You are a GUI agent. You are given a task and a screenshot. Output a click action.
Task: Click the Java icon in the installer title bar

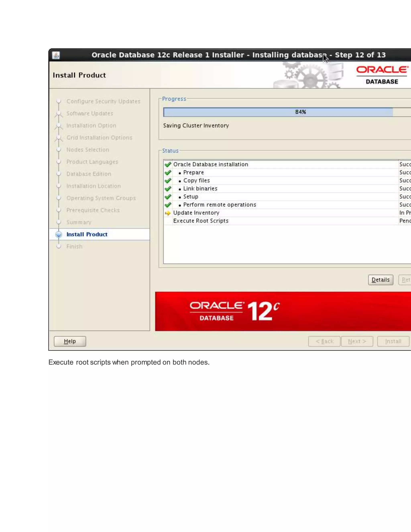coord(56,55)
